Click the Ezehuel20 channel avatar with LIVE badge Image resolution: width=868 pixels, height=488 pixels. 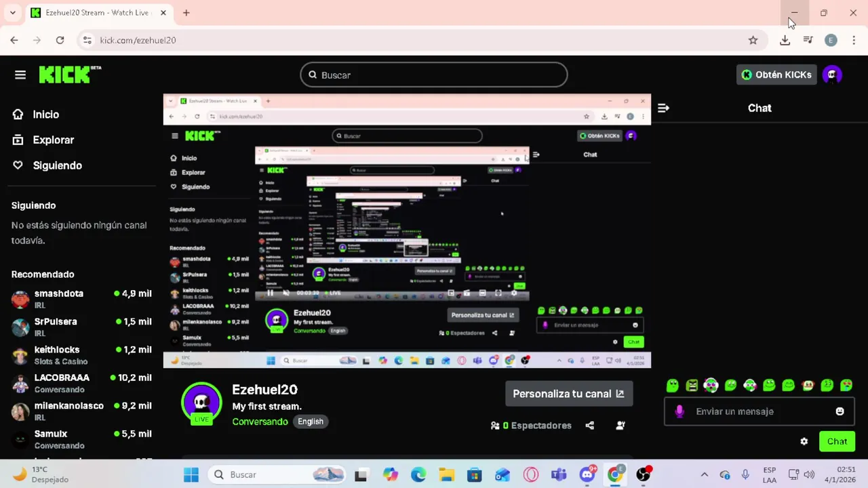point(201,403)
